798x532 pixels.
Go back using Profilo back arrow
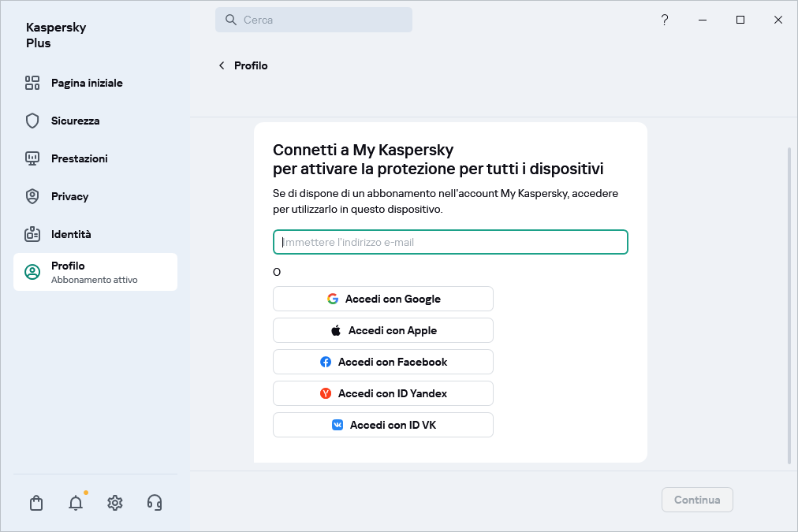click(222, 65)
